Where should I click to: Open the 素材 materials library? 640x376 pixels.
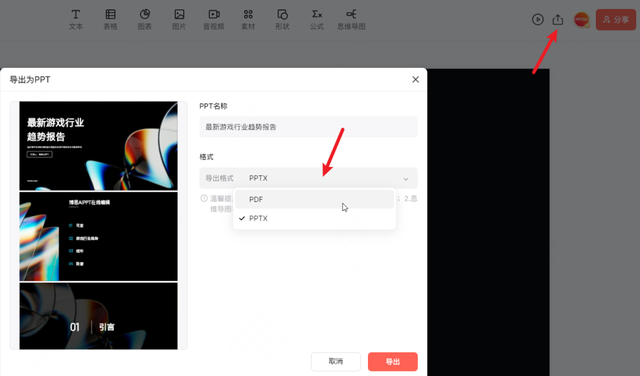pyautogui.click(x=248, y=19)
